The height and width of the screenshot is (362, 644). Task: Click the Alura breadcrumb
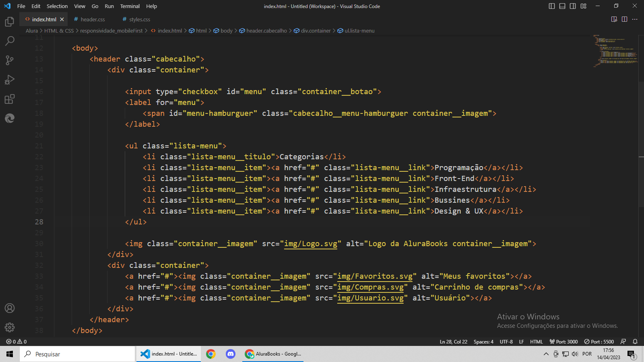[32, 31]
